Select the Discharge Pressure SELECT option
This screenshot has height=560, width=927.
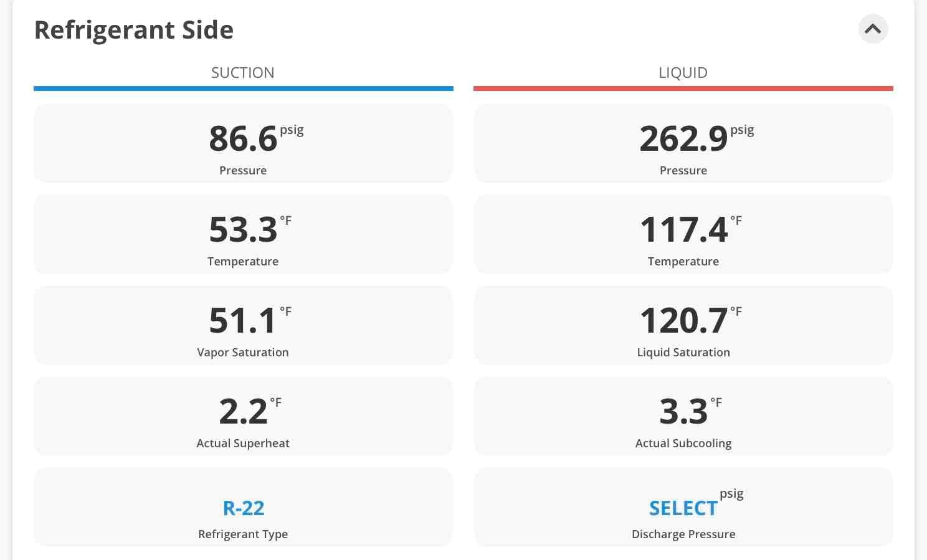683,508
